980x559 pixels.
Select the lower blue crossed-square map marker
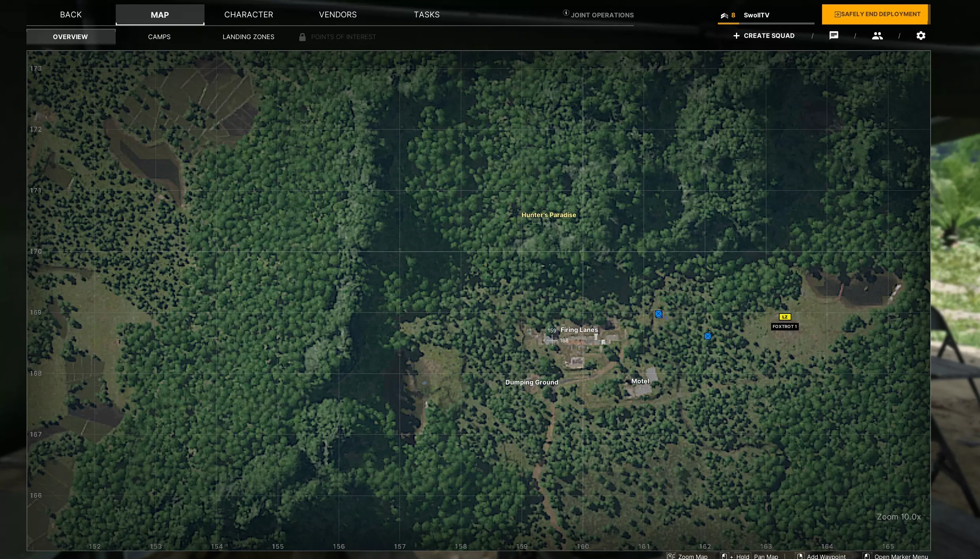pos(708,336)
